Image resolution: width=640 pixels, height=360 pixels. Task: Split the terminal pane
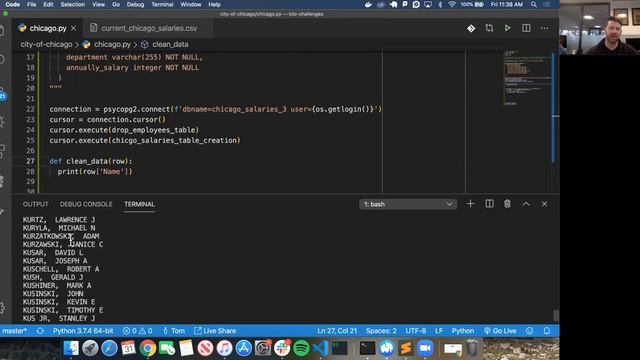tap(489, 204)
